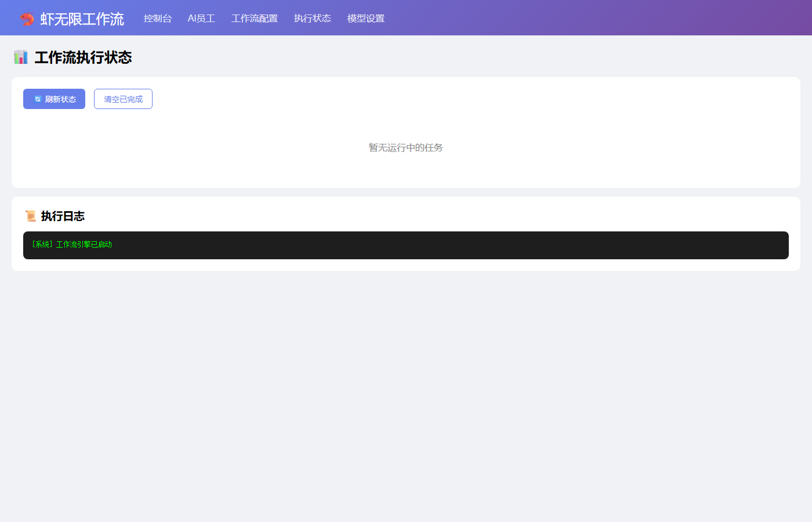Select the 执行状态 navigation item
Viewport: 812px width, 522px height.
pyautogui.click(x=312, y=19)
